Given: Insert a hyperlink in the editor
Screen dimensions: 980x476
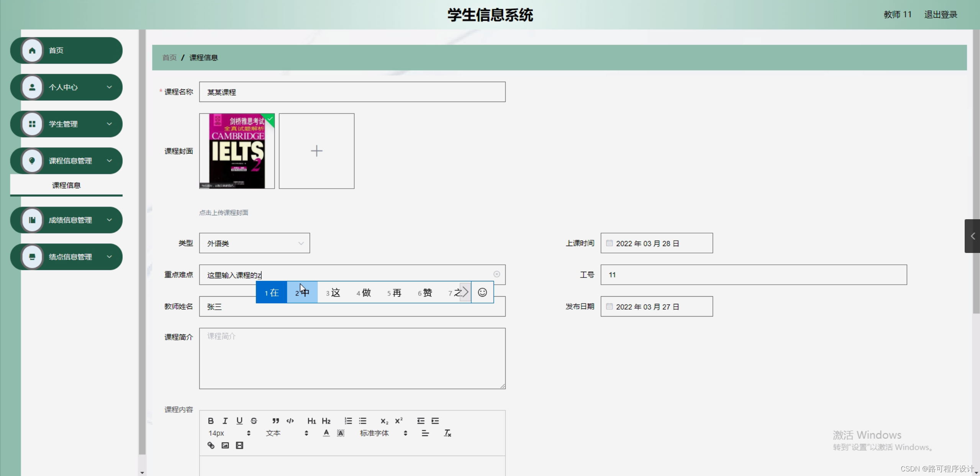Looking at the screenshot, I should point(211,445).
